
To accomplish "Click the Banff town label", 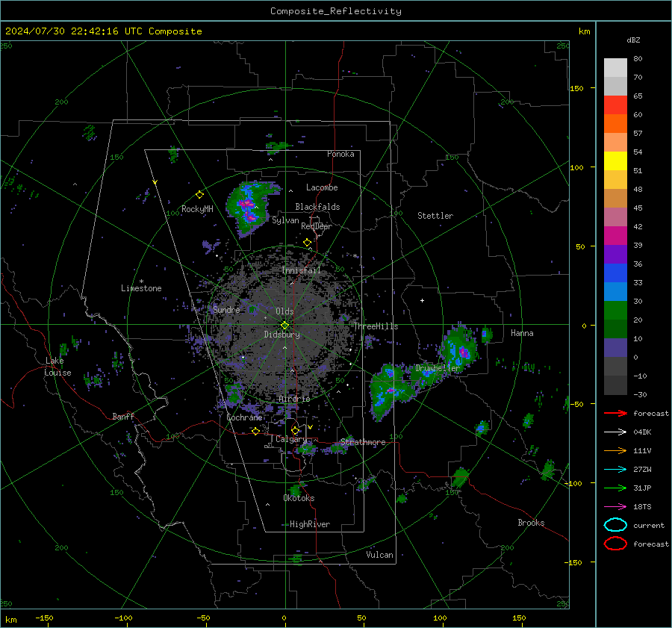I will (123, 416).
